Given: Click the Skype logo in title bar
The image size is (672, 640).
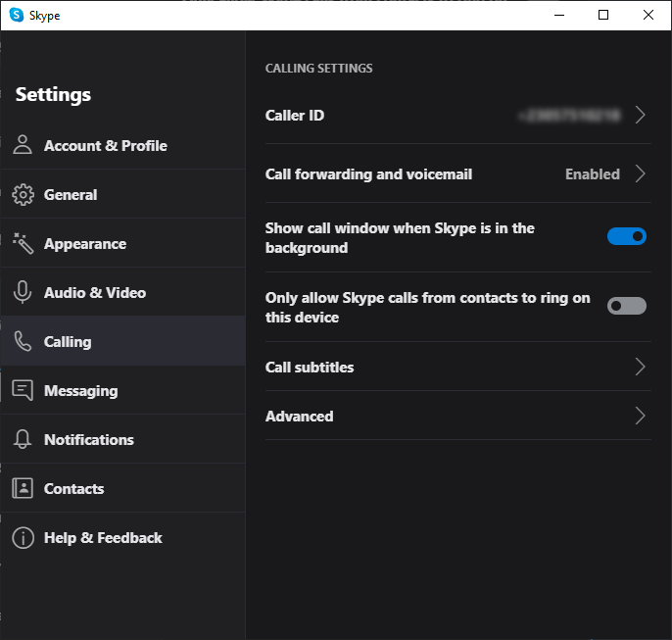Looking at the screenshot, I should coord(17,15).
